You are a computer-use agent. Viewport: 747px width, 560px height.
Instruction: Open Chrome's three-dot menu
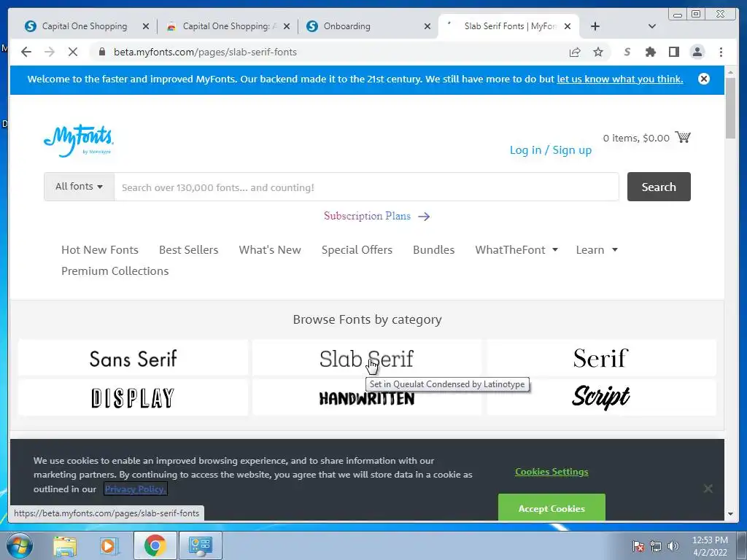[721, 52]
